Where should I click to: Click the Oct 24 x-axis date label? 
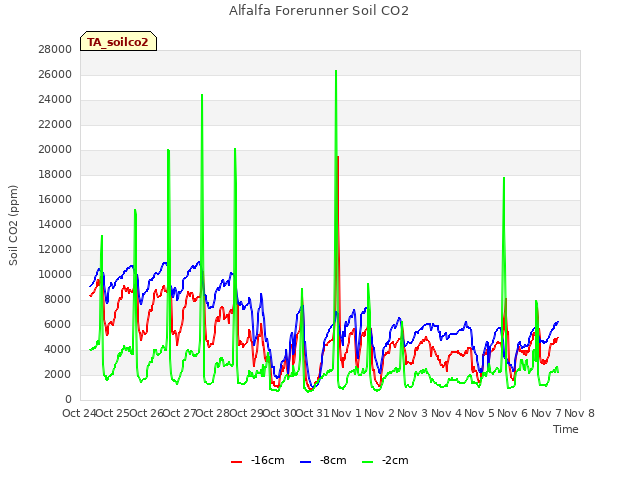coord(79,413)
